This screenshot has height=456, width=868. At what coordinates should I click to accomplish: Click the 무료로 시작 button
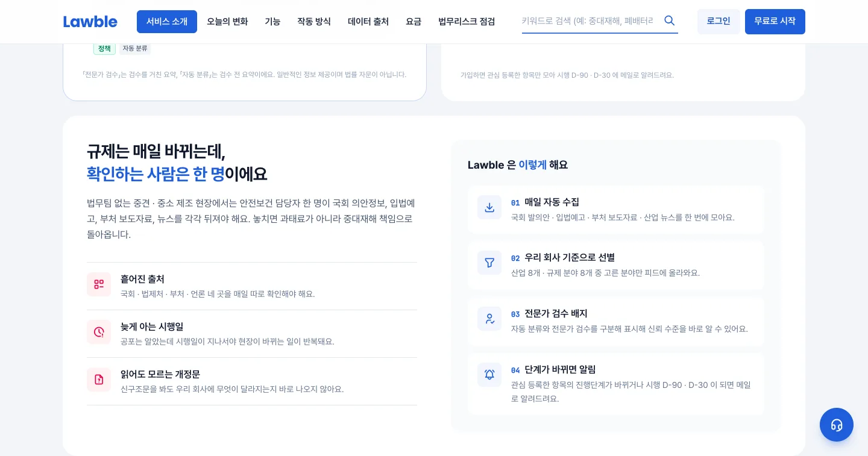click(x=775, y=22)
